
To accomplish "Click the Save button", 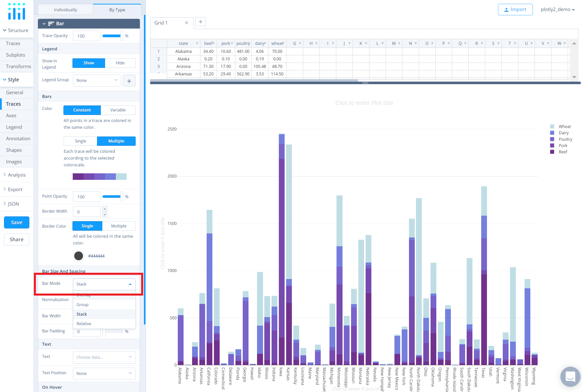I will click(17, 222).
